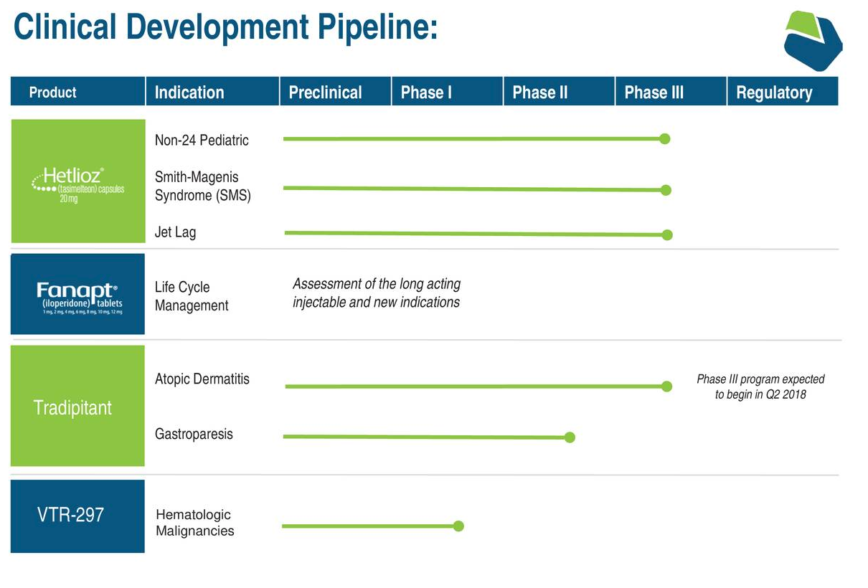This screenshot has width=868, height=588.
Task: Click the VTR-297 product tile
Action: coord(77,516)
